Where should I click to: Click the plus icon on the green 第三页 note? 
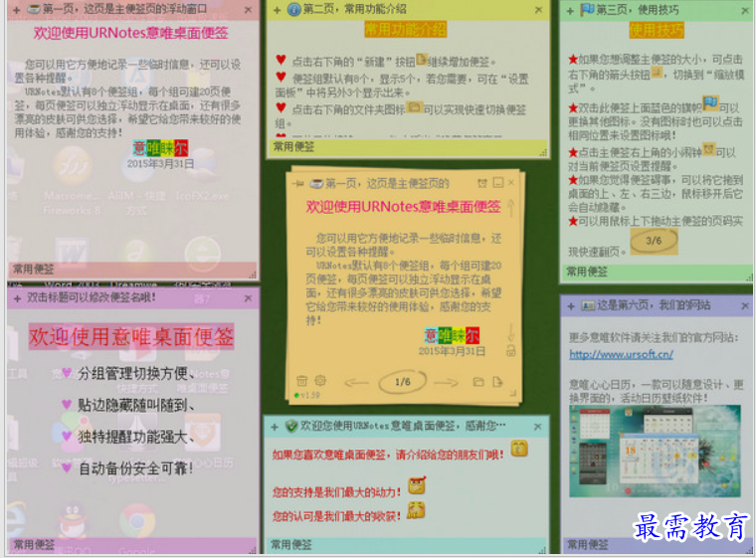(x=570, y=11)
